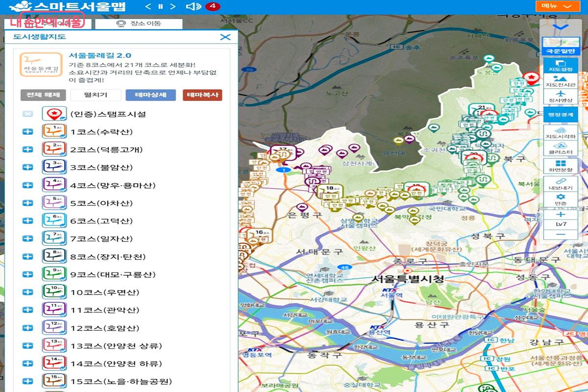
Task: Click the 내보내기 export icon
Action: coord(561,184)
